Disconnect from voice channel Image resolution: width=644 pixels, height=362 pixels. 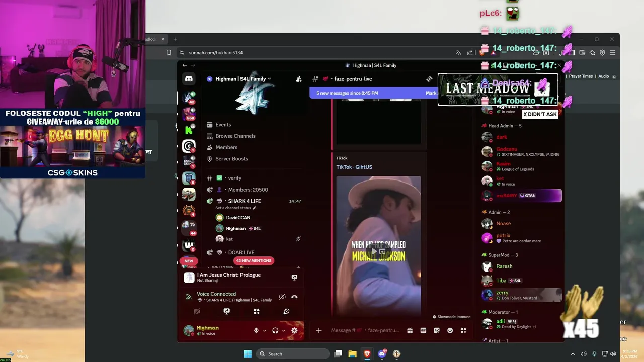294,297
